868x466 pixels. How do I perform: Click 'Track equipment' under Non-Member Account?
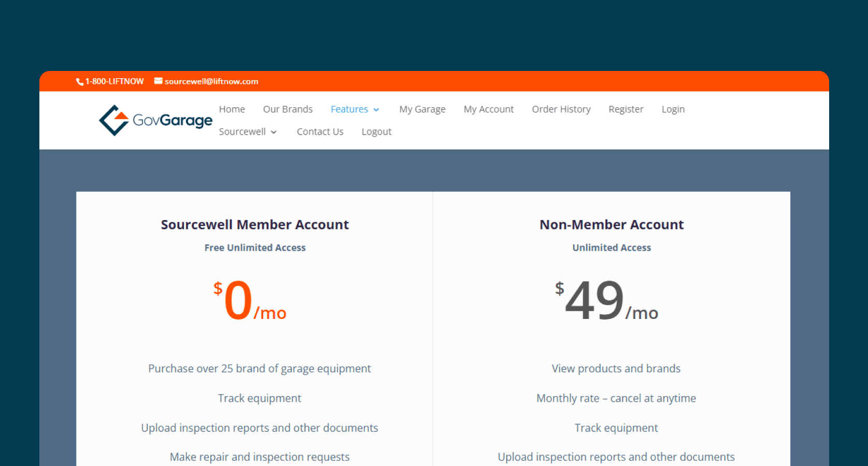[x=616, y=428]
